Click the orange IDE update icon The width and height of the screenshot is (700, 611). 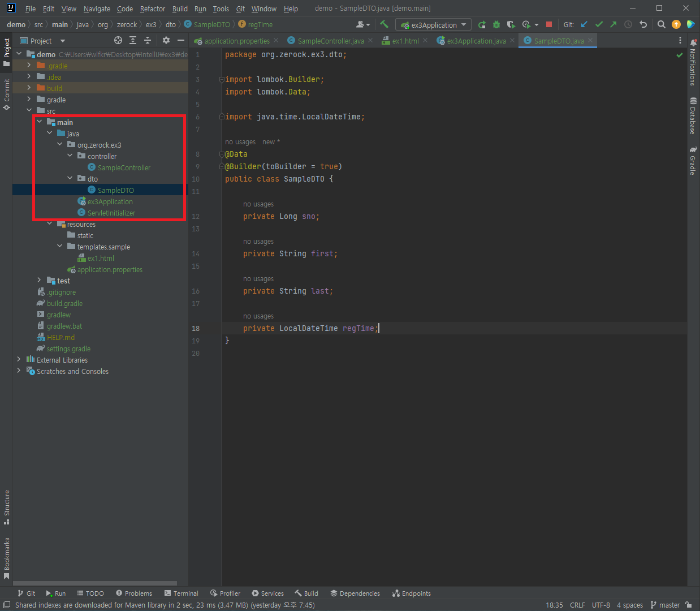tap(676, 24)
